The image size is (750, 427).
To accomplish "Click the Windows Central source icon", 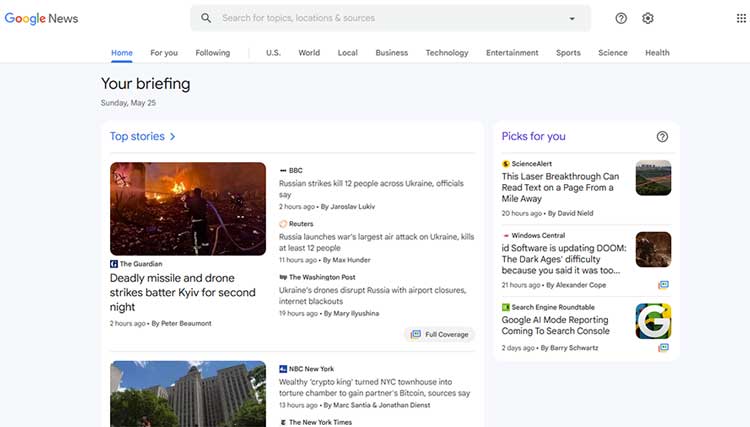I will [506, 236].
